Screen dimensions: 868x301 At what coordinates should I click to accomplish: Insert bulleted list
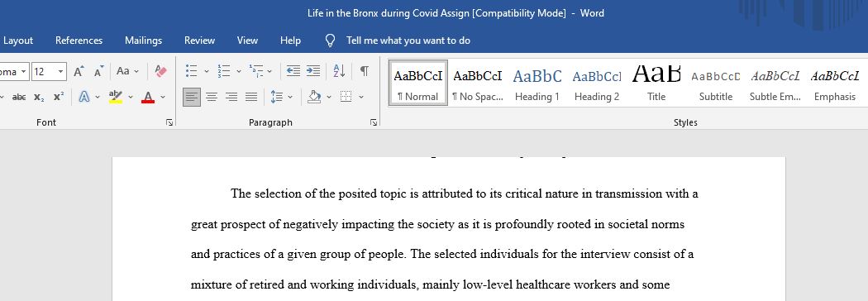pos(192,71)
